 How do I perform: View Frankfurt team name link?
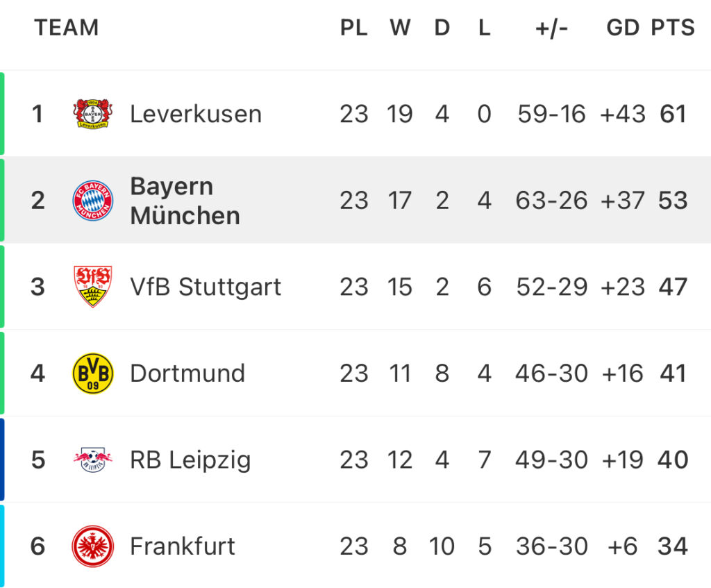point(183,546)
